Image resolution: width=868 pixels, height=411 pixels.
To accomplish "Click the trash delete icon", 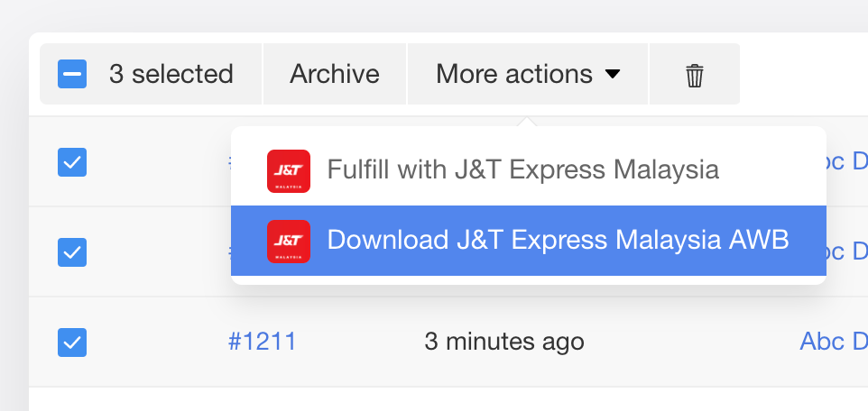I will [x=694, y=74].
